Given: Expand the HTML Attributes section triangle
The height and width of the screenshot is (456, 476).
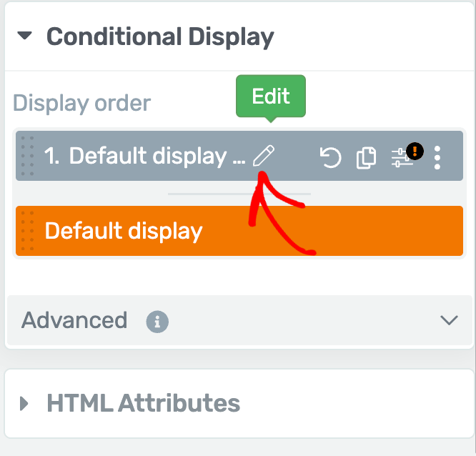Looking at the screenshot, I should 24,404.
